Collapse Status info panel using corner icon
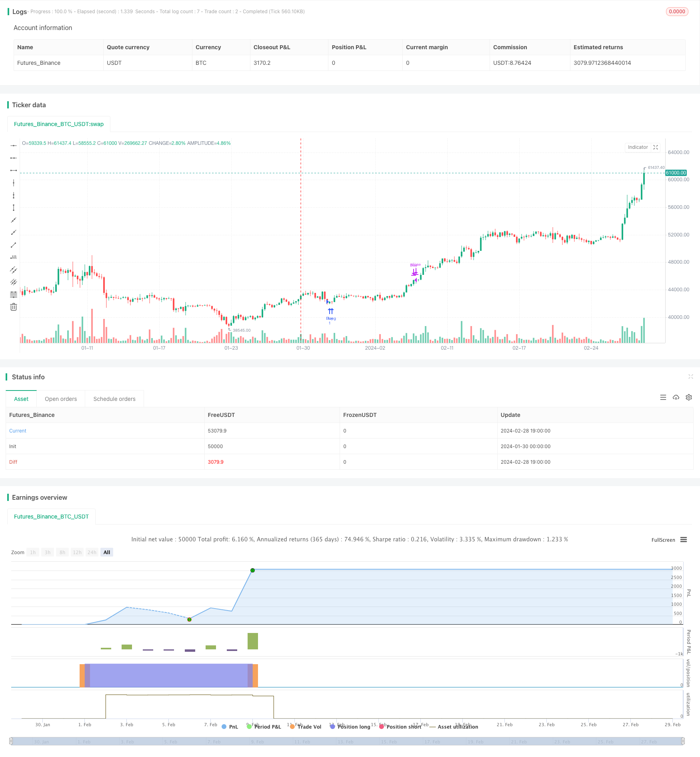This screenshot has height=757, width=700. tap(690, 376)
